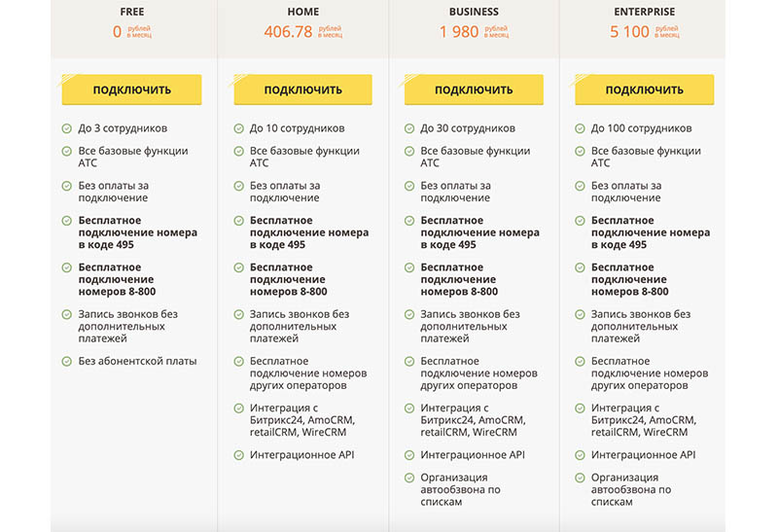The image size is (778, 532).
Task: Click the check icon beside До 10 сотрудников
Action: tap(238, 128)
